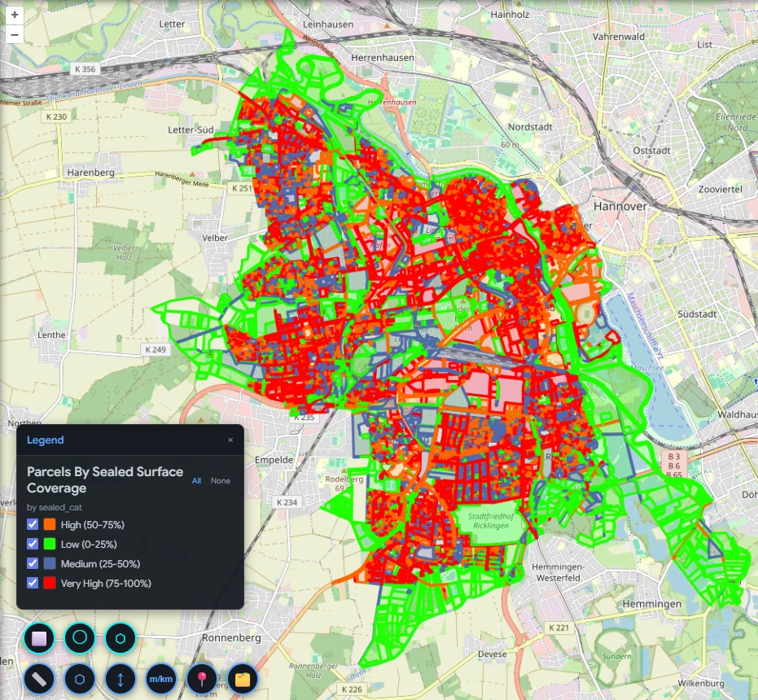Zoom in with the plus button
Viewport: 758px width, 700px height.
point(15,15)
